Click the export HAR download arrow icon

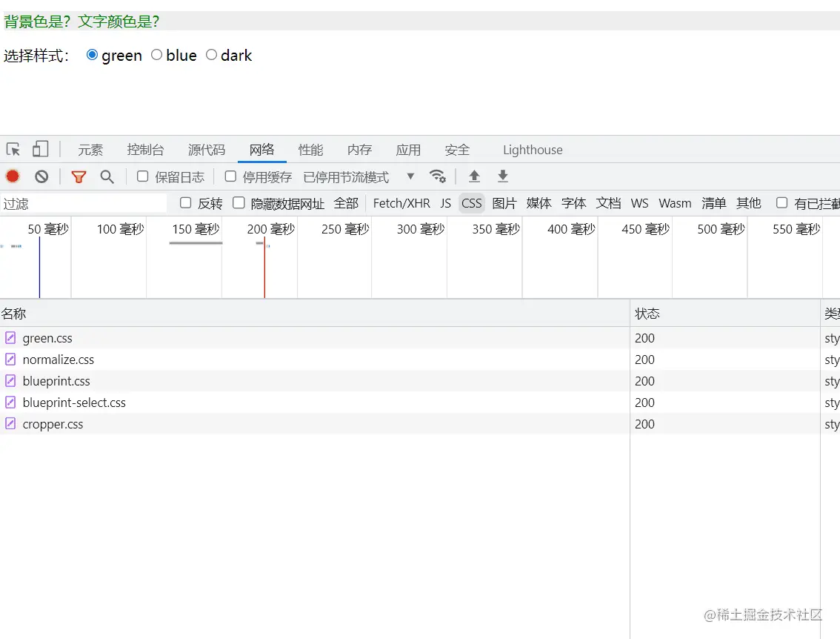(502, 176)
